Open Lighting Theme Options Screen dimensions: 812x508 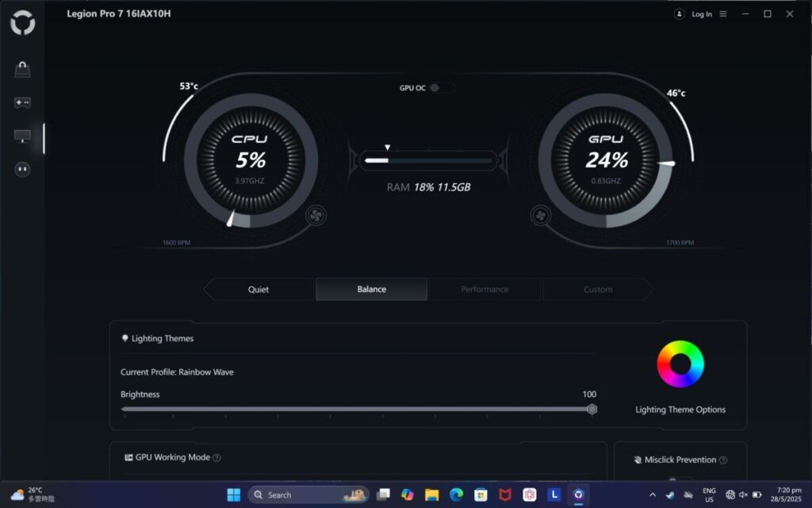click(680, 410)
